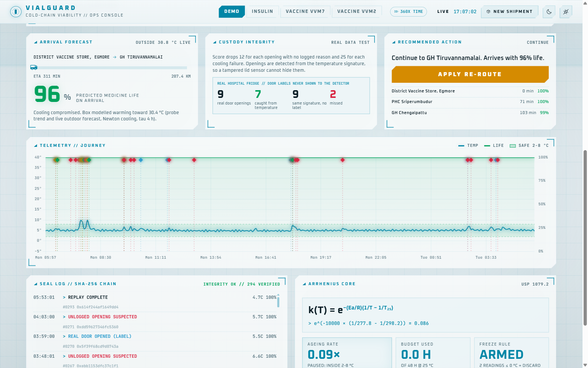Click the TEMP legend entry
This screenshot has width=588, height=368.
[468, 146]
